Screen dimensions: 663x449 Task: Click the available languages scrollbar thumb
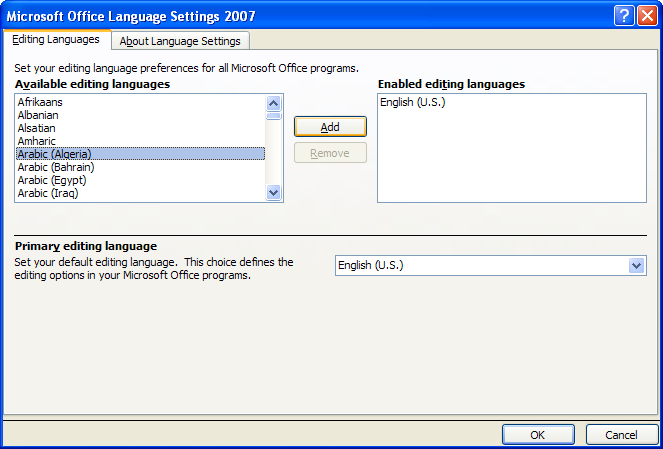click(274, 116)
